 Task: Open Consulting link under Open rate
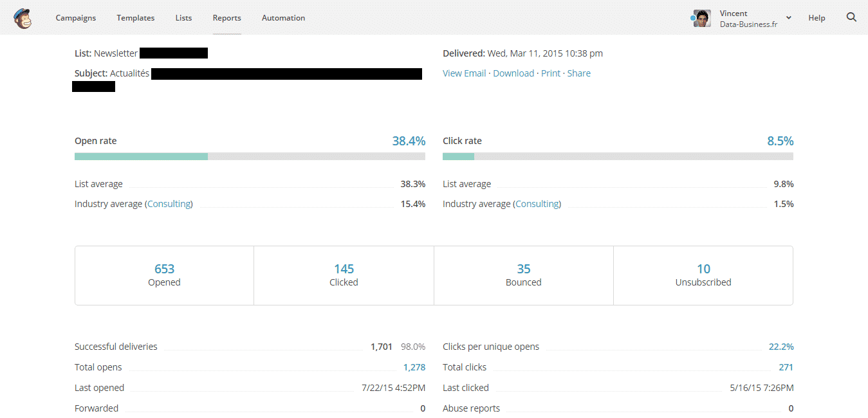(x=170, y=204)
